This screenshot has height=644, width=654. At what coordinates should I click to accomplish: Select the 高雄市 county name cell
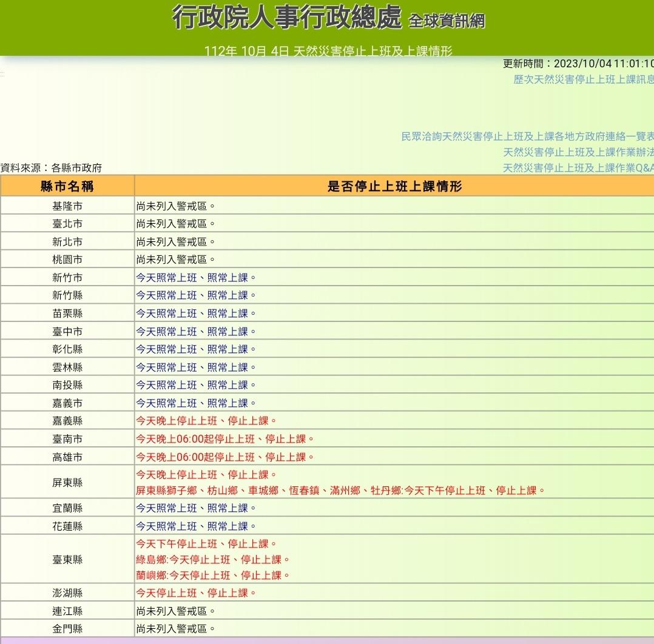[x=67, y=457]
